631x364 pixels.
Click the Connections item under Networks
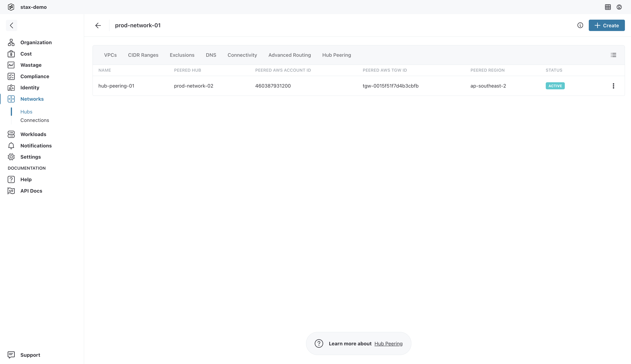[x=35, y=120]
